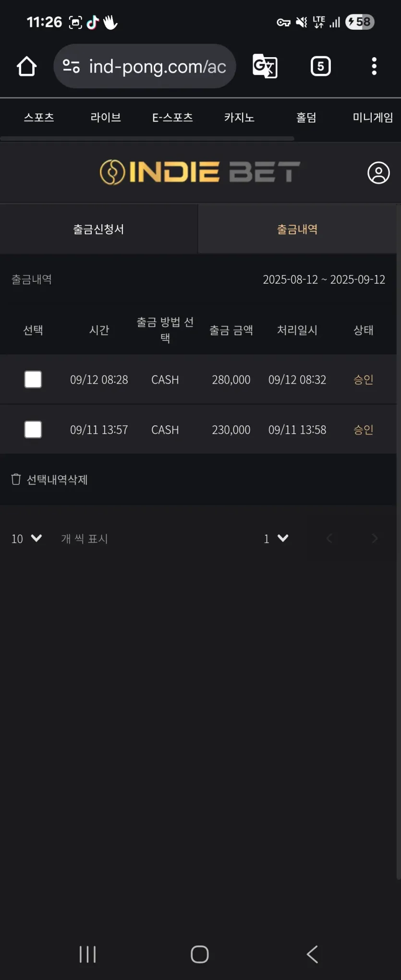Click the 선택내역삭제 delete button
The image size is (401, 980).
coord(49,479)
